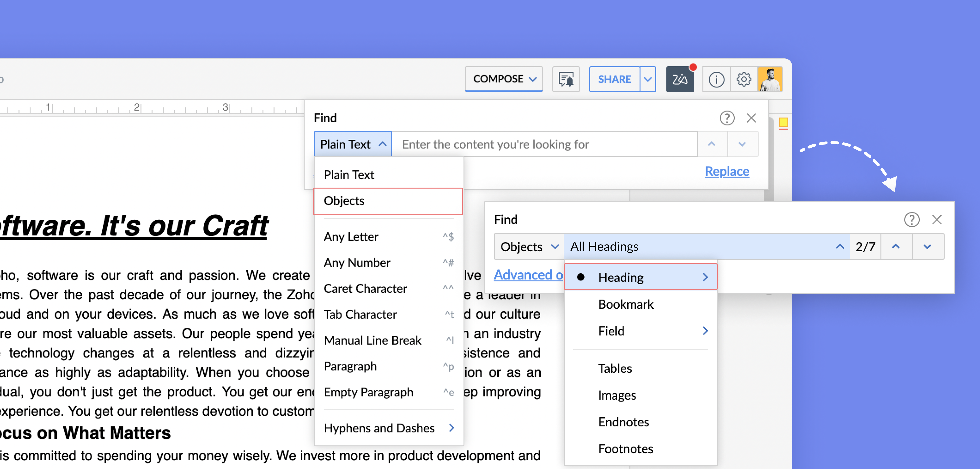This screenshot has width=980, height=469.
Task: Click the SHARE button
Action: 614,79
